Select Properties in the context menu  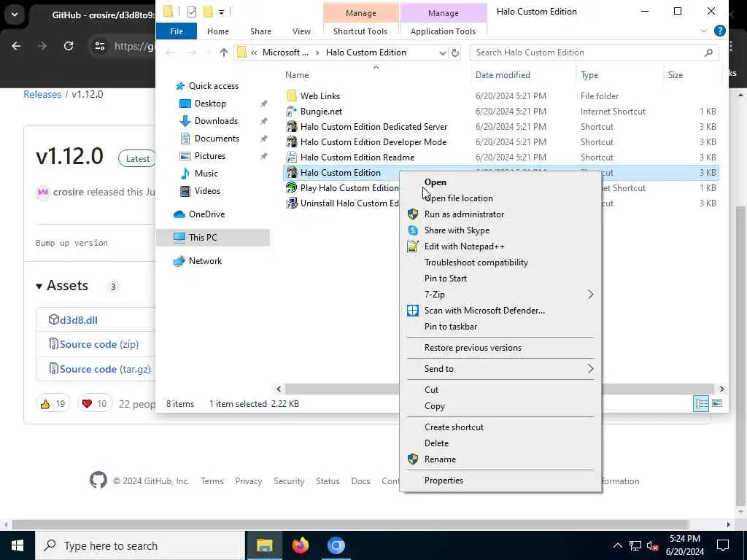tap(444, 481)
